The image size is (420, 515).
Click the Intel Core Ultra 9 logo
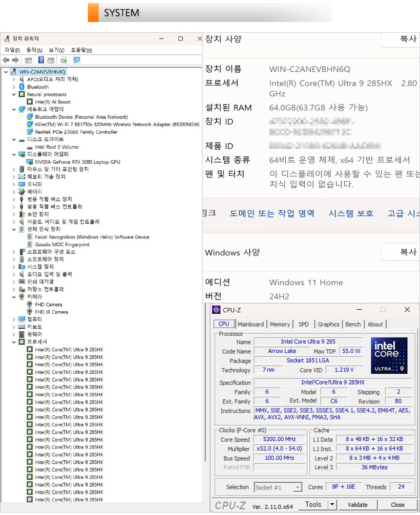(389, 355)
